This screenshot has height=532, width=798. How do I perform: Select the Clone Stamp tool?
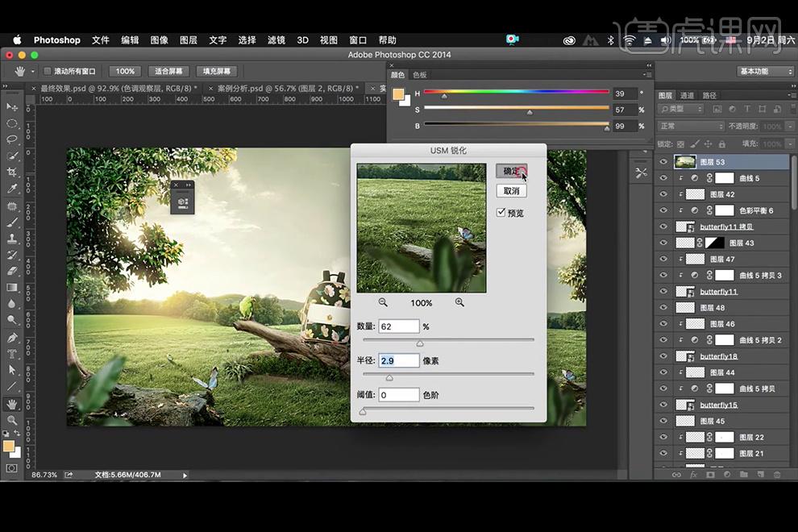(x=12, y=239)
